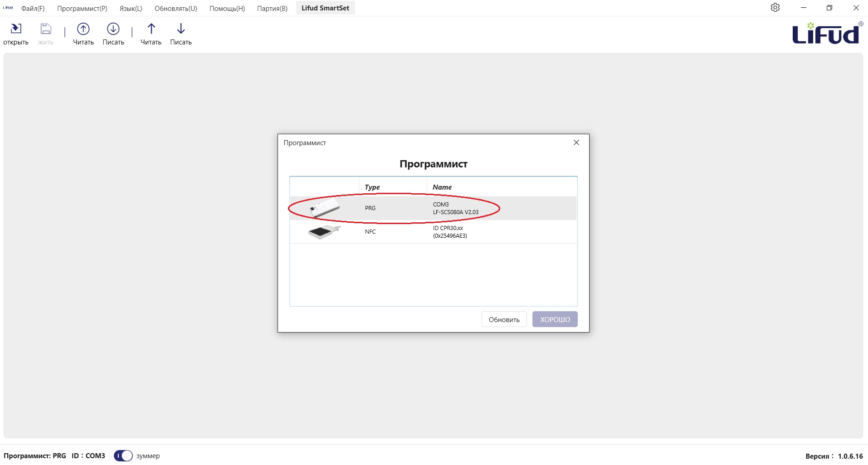The image size is (868, 465).
Task: Expand the Обновлять(U) menu
Action: pyautogui.click(x=176, y=8)
